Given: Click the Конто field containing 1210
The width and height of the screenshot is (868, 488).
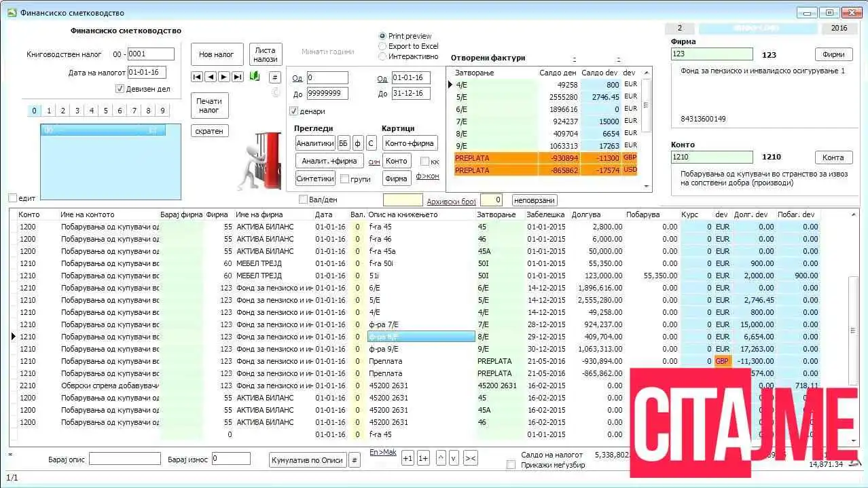Looking at the screenshot, I should pyautogui.click(x=712, y=157).
